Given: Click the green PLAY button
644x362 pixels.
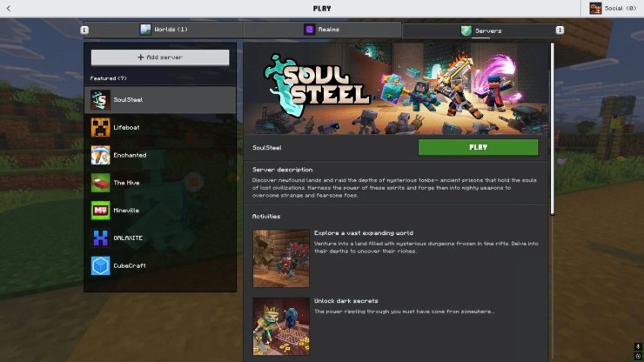Looking at the screenshot, I should [478, 147].
